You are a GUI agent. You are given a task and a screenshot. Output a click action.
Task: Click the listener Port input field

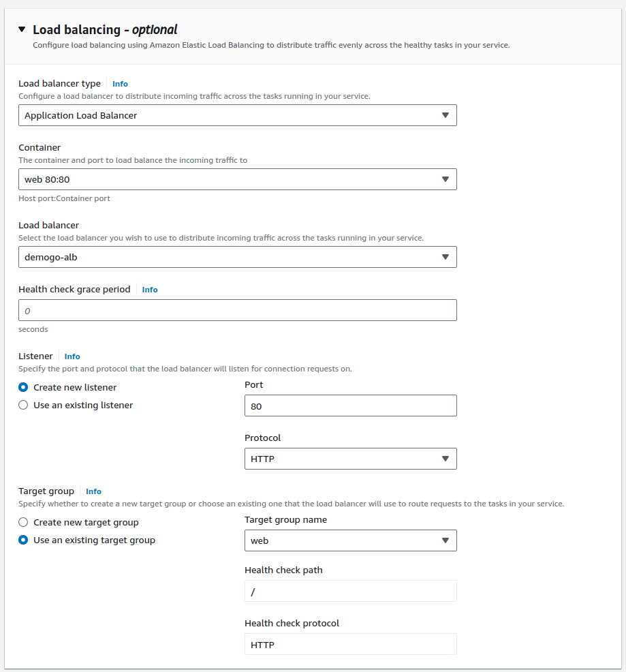point(350,406)
